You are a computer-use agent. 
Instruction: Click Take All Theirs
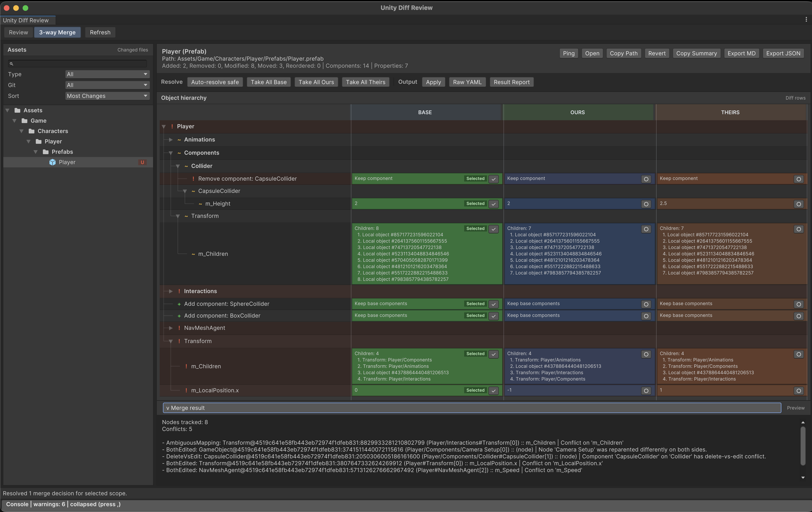[365, 82]
